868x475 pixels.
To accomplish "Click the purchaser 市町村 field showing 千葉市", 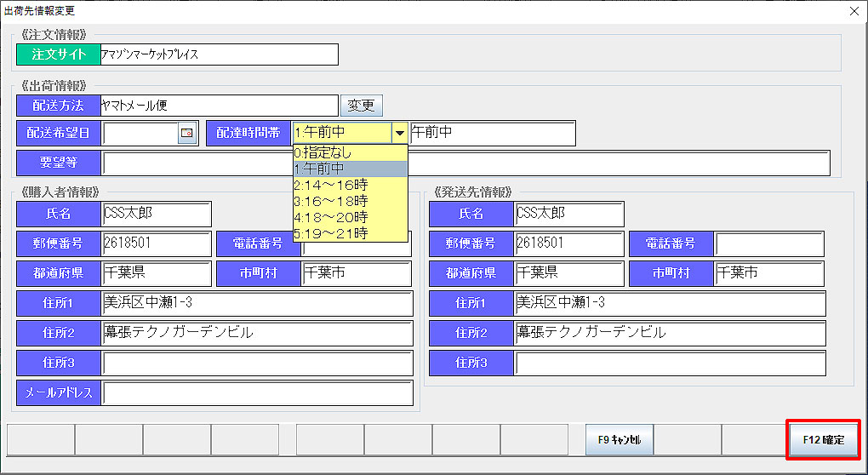I will pos(357,274).
